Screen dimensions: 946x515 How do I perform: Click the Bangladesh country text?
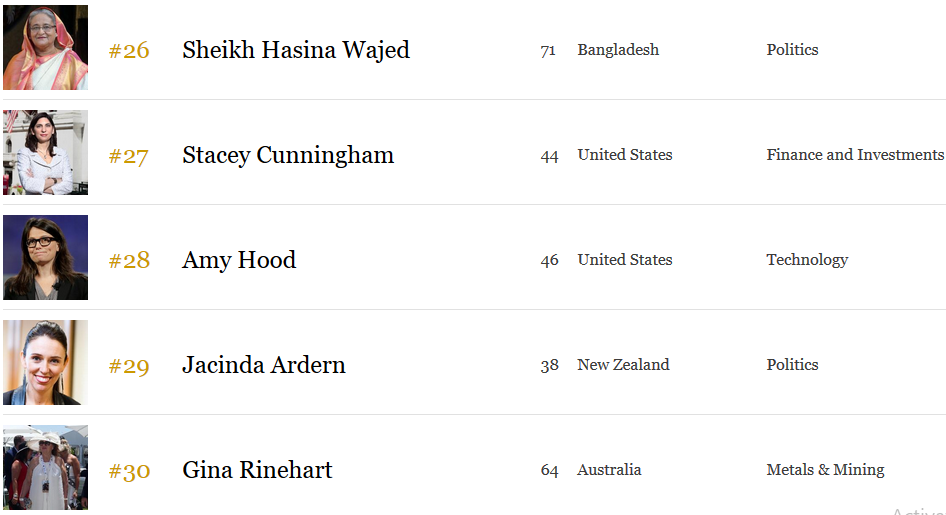point(618,49)
